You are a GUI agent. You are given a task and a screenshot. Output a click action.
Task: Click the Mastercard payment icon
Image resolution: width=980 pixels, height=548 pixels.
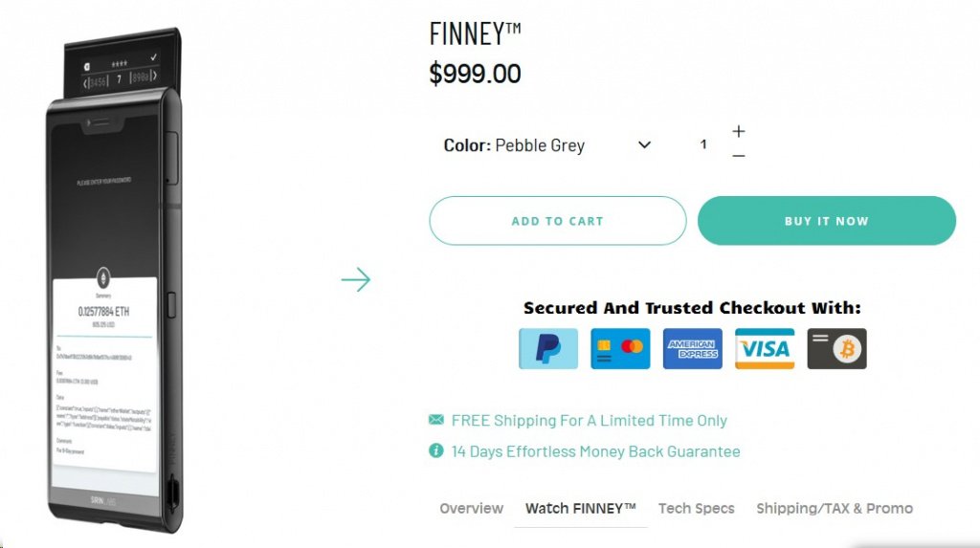coord(620,349)
